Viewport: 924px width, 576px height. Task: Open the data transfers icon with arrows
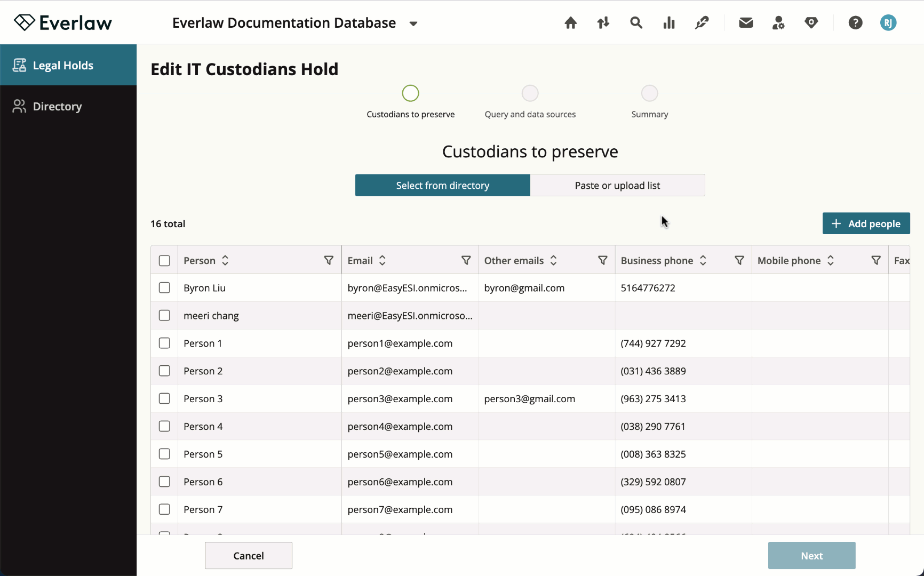[603, 23]
